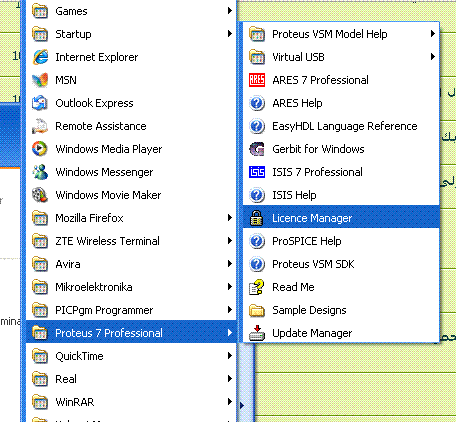Click the EasyHDL Language Reference help icon
Screen dimensions: 459x422
(257, 126)
